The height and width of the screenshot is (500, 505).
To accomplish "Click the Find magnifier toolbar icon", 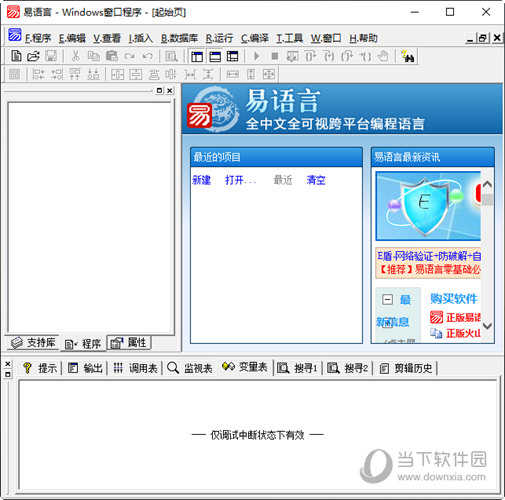I will click(171, 56).
